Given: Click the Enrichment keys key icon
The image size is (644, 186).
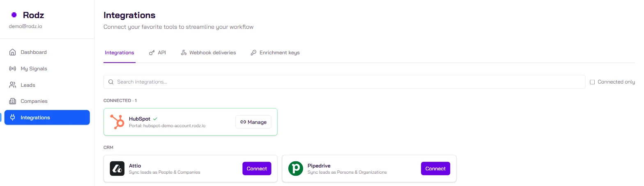Looking at the screenshot, I should pyautogui.click(x=253, y=53).
